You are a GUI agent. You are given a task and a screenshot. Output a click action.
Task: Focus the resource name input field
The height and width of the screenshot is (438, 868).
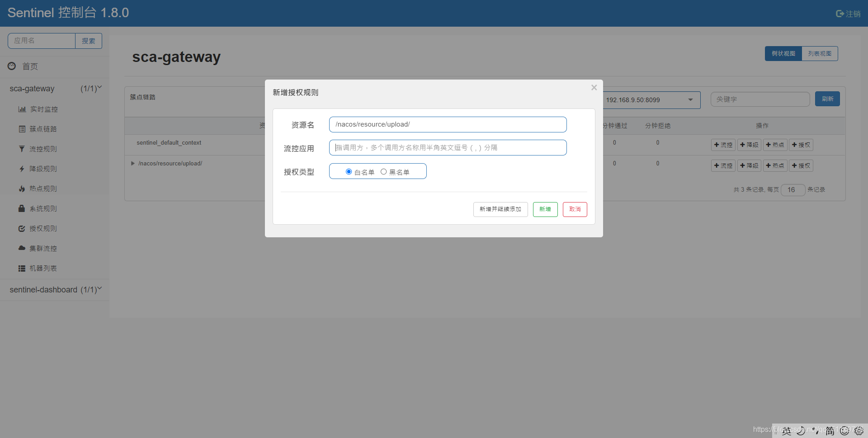448,124
